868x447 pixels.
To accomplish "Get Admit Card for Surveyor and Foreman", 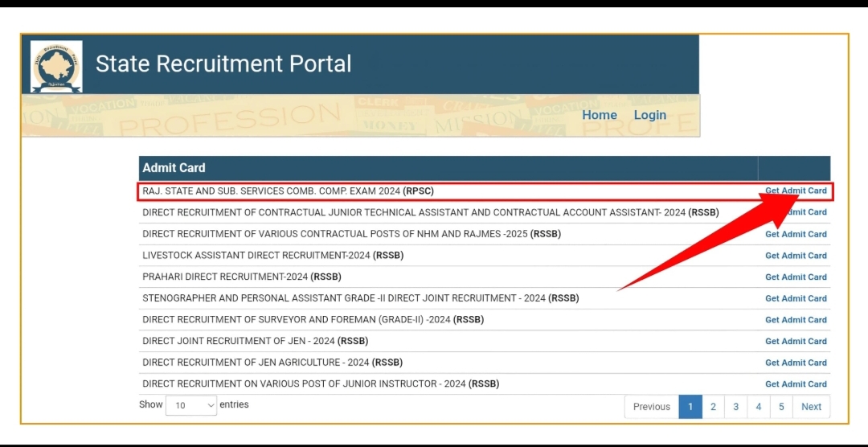I will click(796, 320).
